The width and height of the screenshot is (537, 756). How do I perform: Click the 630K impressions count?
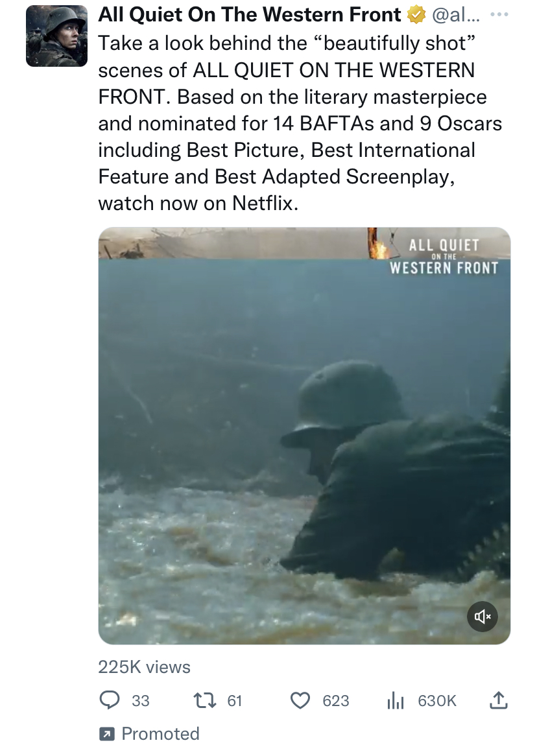coord(437,701)
